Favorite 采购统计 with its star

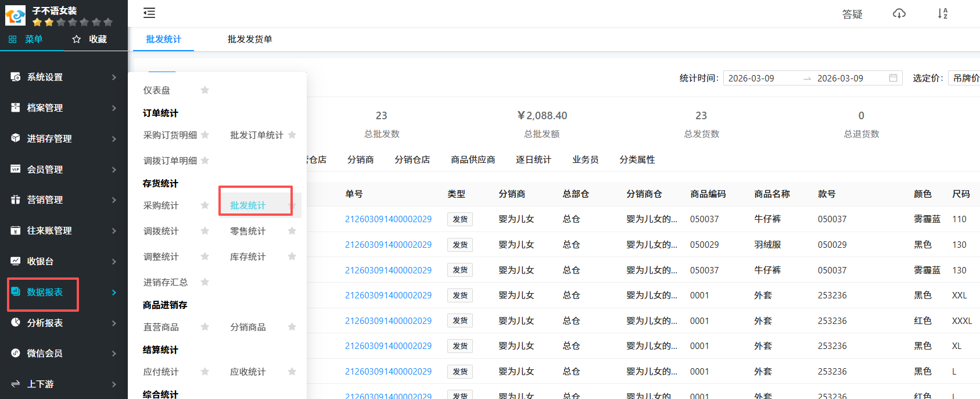click(204, 205)
